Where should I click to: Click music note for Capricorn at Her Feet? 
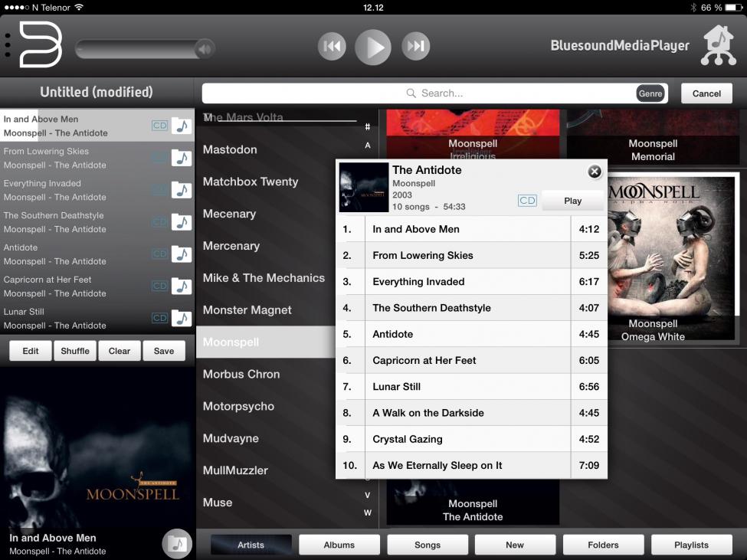182,287
